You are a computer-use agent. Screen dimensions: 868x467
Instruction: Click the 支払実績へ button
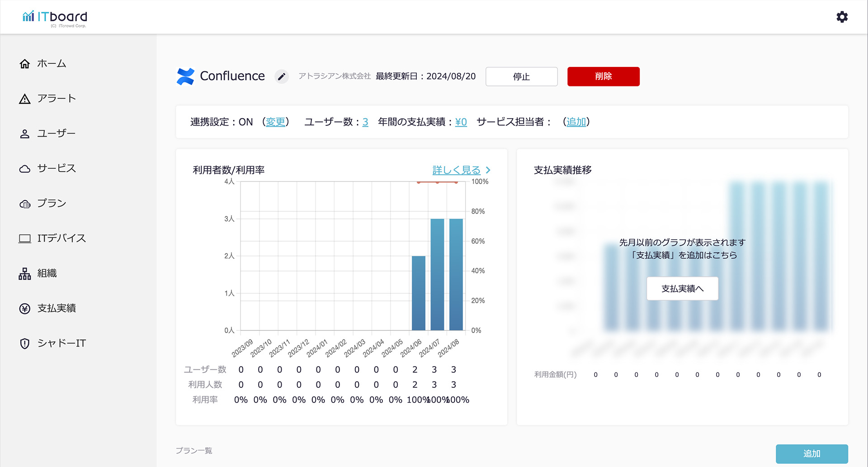(x=682, y=289)
